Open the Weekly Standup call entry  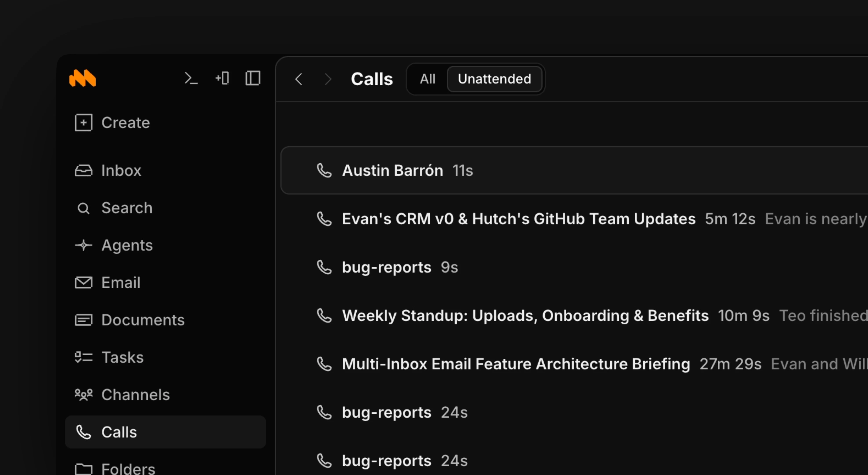pyautogui.click(x=574, y=316)
